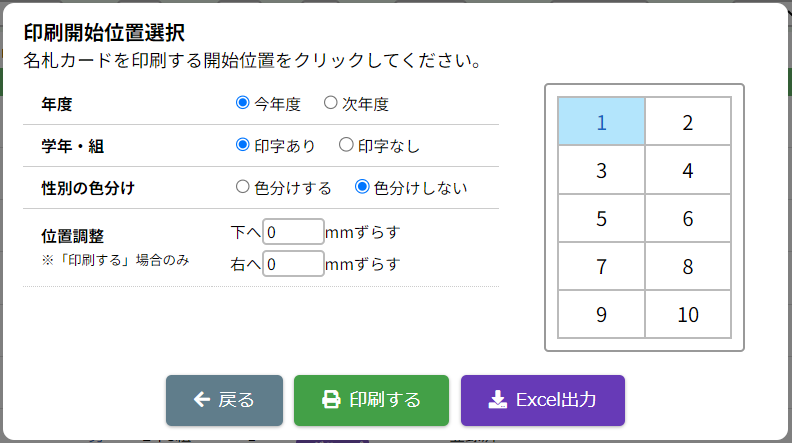
Task: Select card position 2 in grid
Action: click(688, 122)
